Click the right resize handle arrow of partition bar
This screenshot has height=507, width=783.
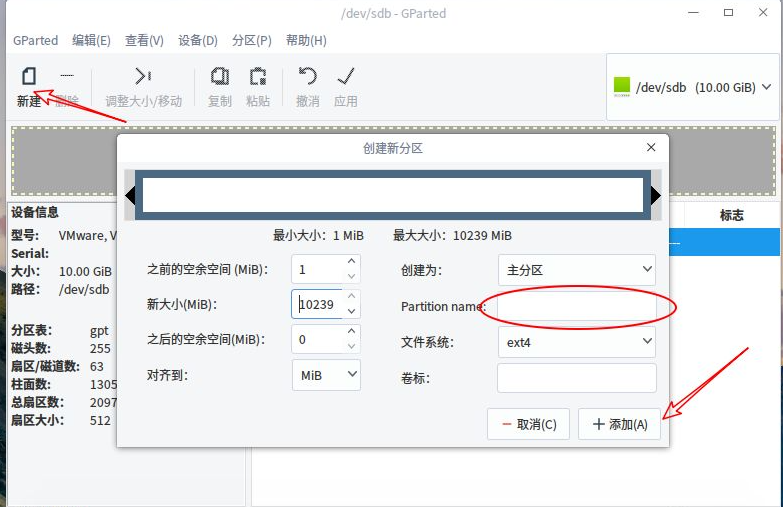656,195
